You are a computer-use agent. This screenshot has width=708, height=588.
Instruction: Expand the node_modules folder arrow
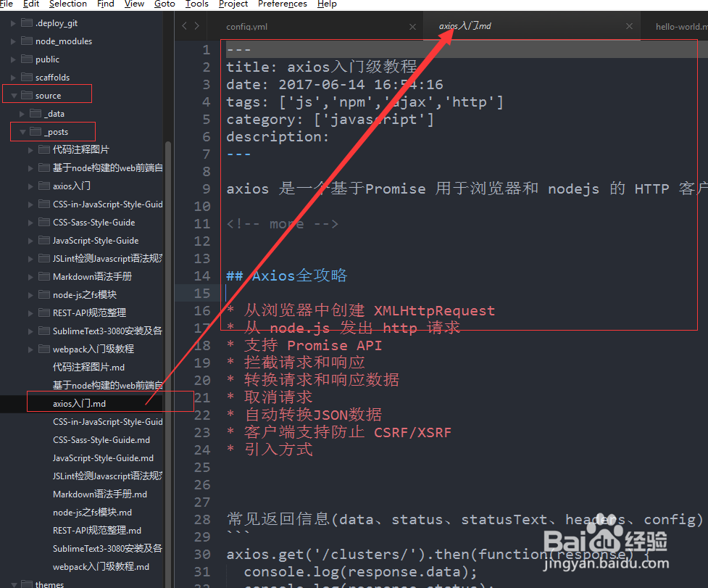[13, 41]
